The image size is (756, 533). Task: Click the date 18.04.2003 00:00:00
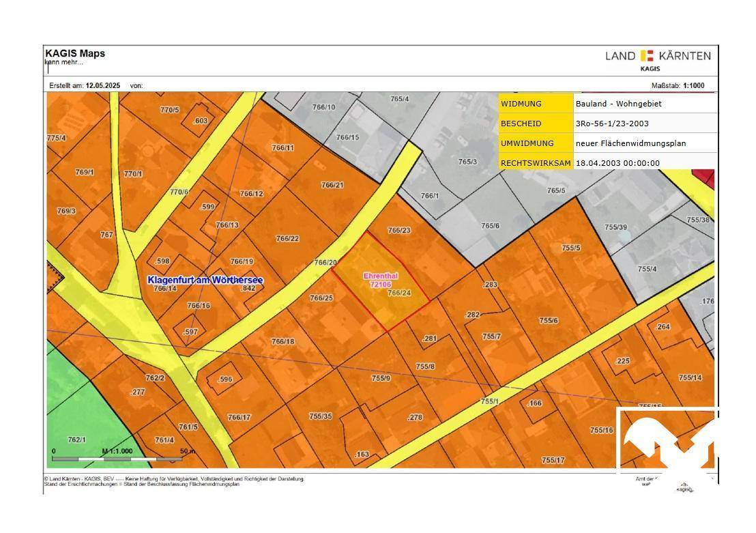click(617, 163)
